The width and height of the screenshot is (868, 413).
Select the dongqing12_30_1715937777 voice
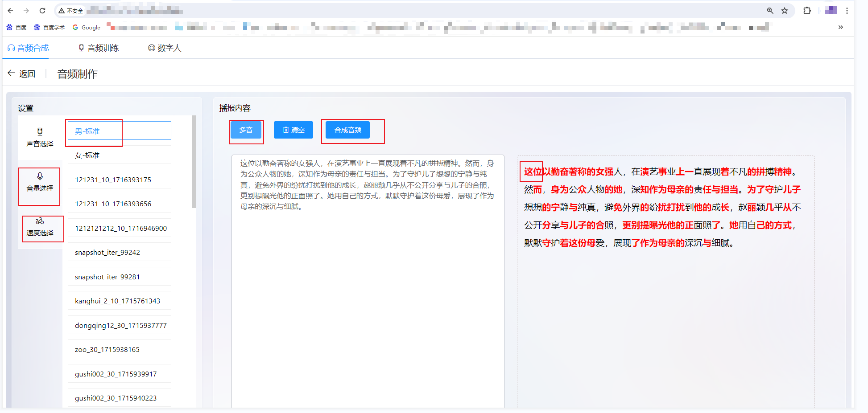[120, 325]
